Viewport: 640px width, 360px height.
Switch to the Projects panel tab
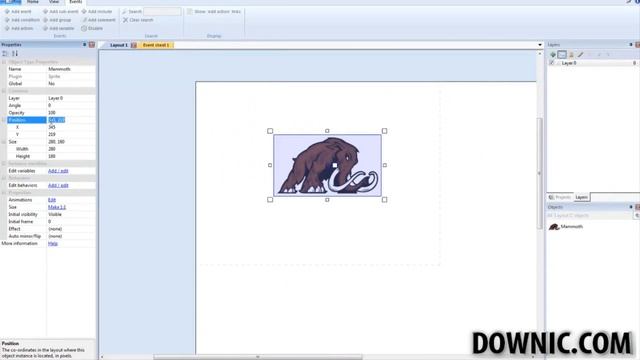coord(560,197)
